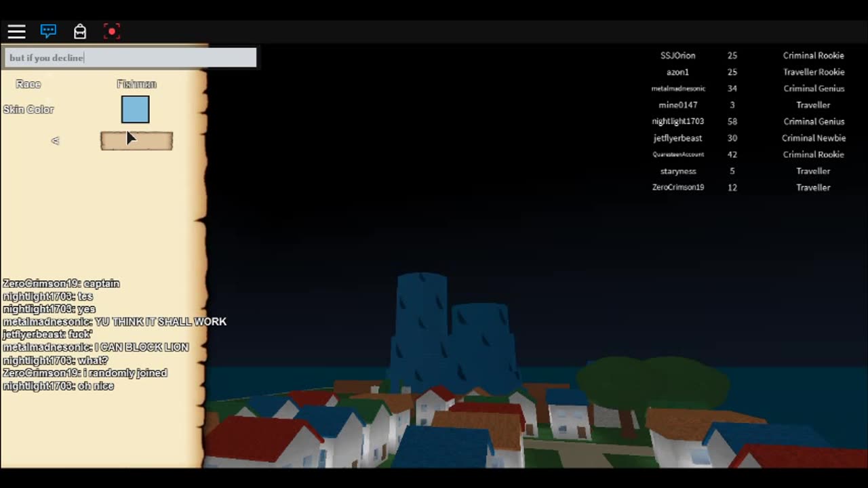The image size is (868, 488).
Task: Click the Fishman race value
Action: tap(136, 84)
